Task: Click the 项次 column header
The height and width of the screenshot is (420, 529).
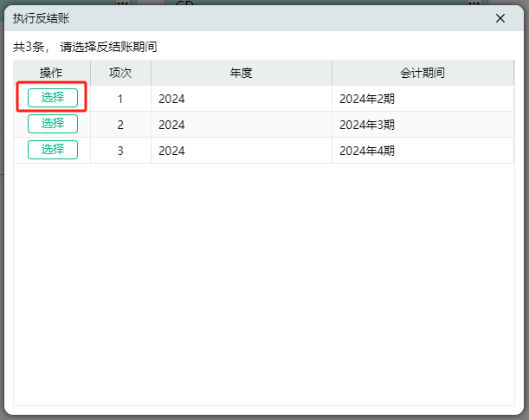Action: tap(120, 73)
